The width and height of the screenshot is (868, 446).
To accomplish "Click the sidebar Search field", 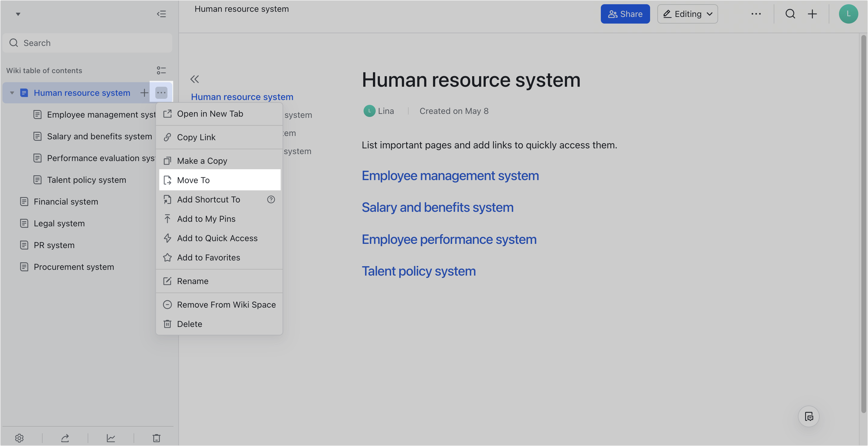I will [87, 43].
